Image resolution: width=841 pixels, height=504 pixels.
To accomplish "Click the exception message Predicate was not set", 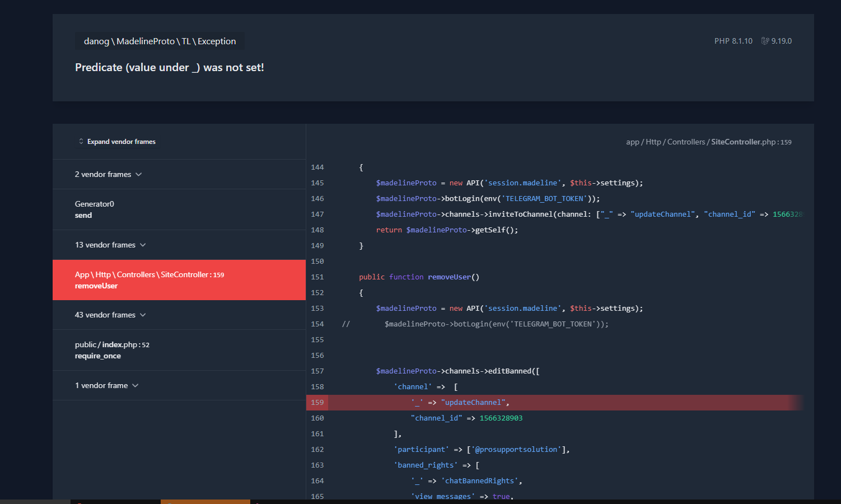I will [170, 67].
